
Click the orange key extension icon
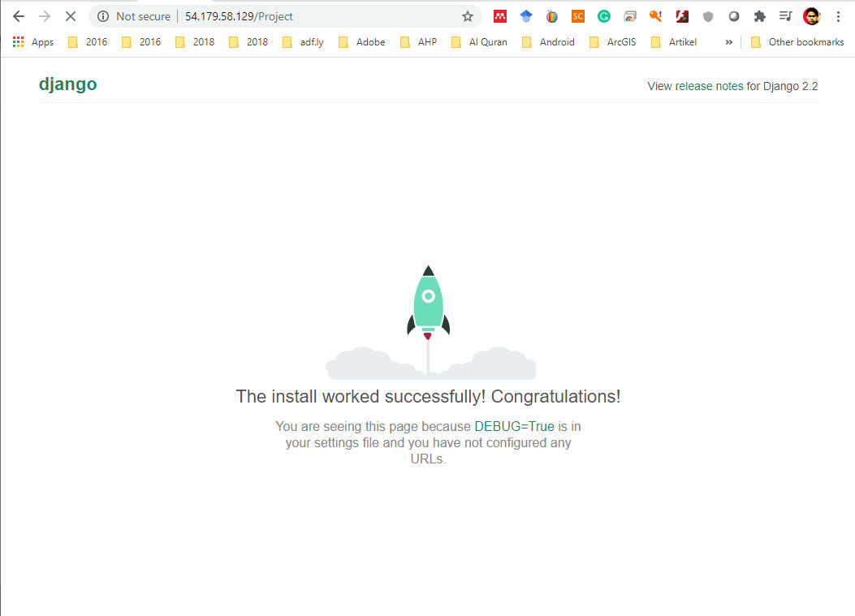(x=655, y=16)
